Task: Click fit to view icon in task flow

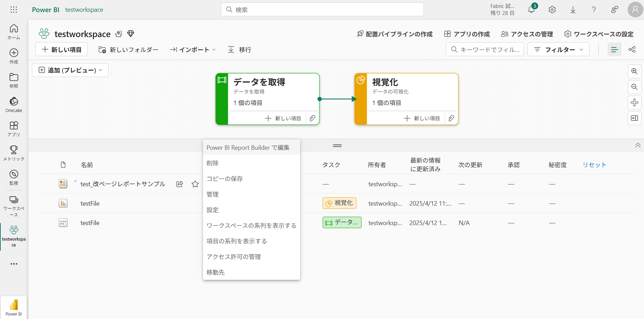Action: pyautogui.click(x=635, y=103)
